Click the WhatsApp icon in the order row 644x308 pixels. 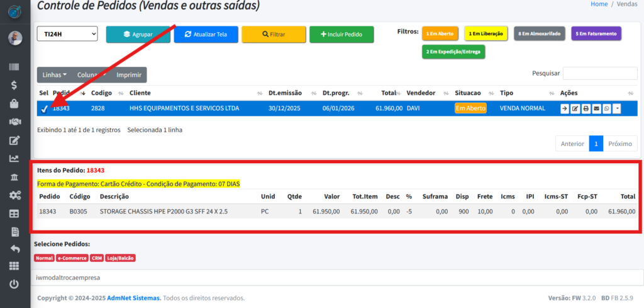[x=606, y=109]
